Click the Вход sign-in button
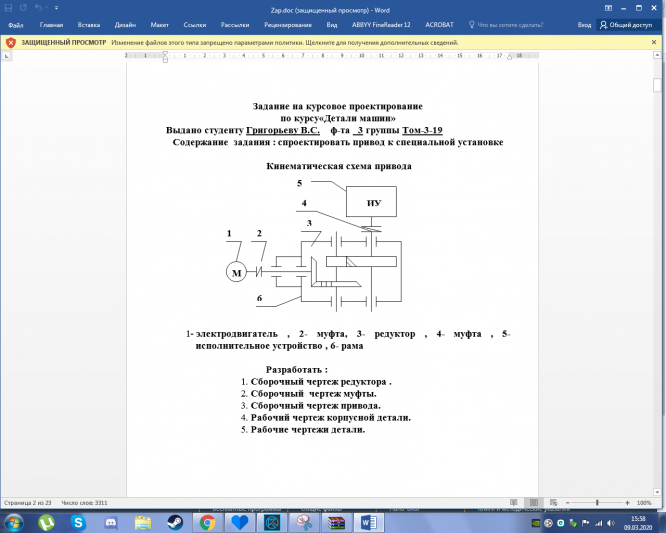Screen dimensions: 666x533 coord(584,25)
